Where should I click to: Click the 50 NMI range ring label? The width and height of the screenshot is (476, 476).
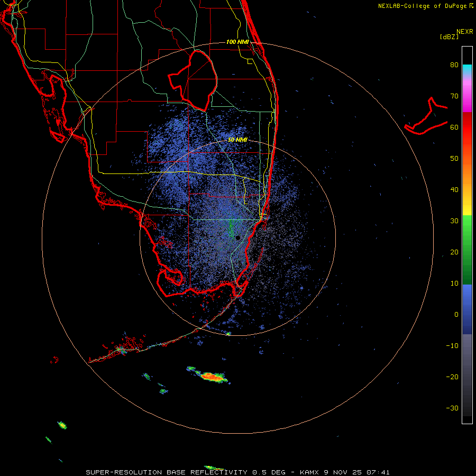pyautogui.click(x=237, y=140)
